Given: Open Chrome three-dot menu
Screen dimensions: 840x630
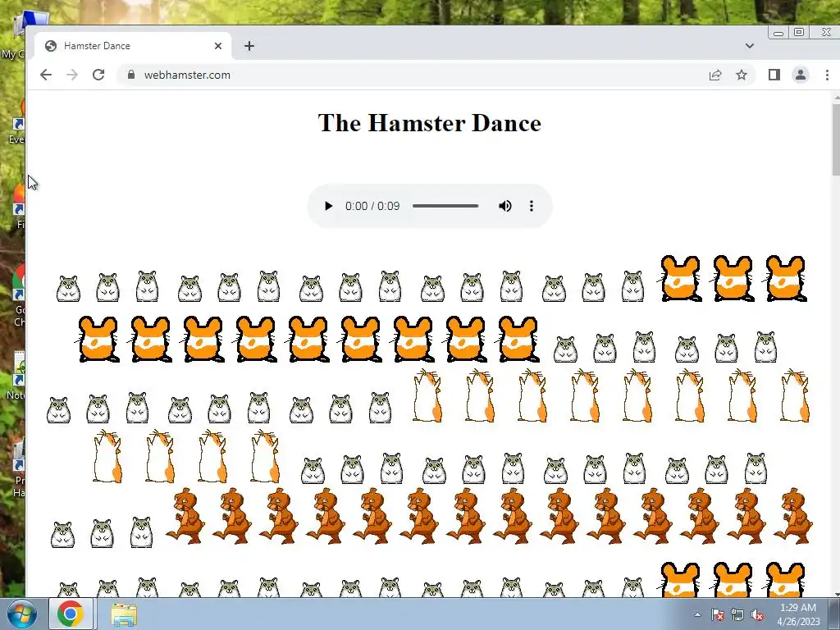Looking at the screenshot, I should pyautogui.click(x=827, y=75).
